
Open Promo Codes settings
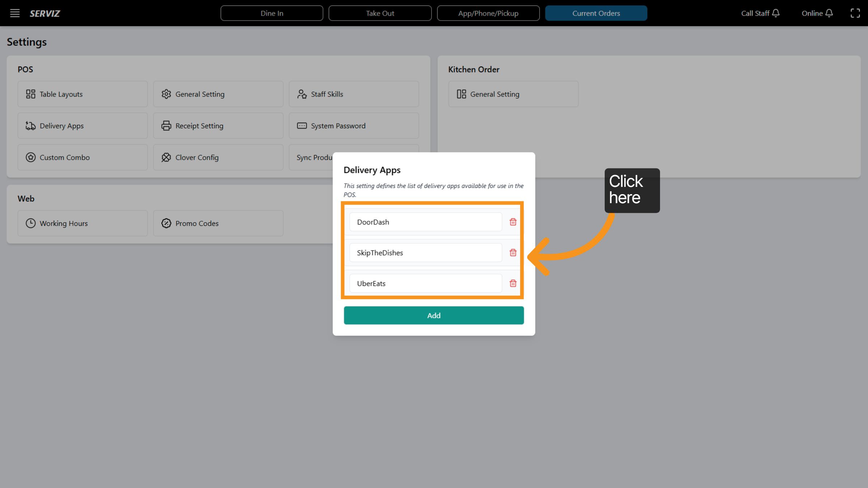[218, 223]
